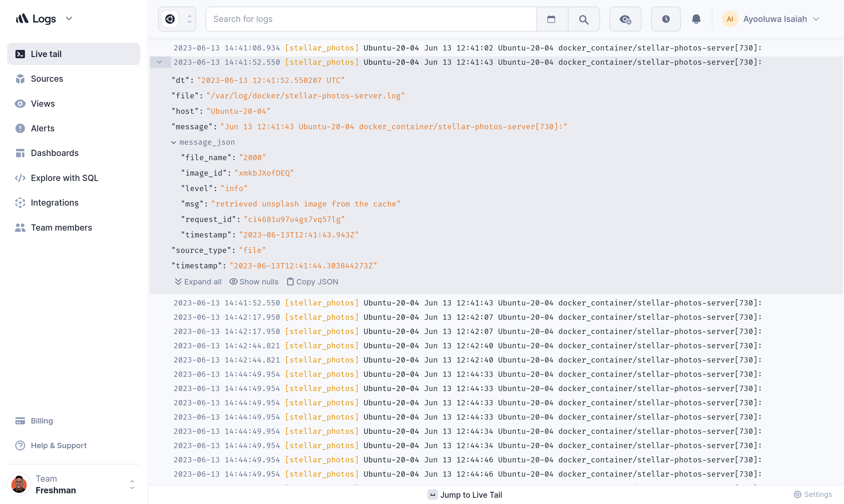Toggle Show nulls in log details
Screen dimensions: 844x504
pyautogui.click(x=254, y=282)
